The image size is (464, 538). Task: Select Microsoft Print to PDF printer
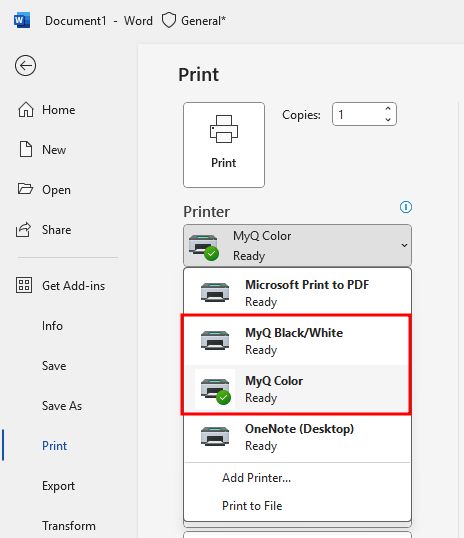[x=297, y=292]
